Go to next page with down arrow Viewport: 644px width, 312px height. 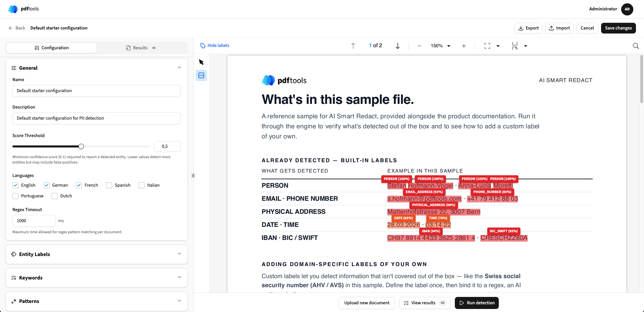[397, 46]
